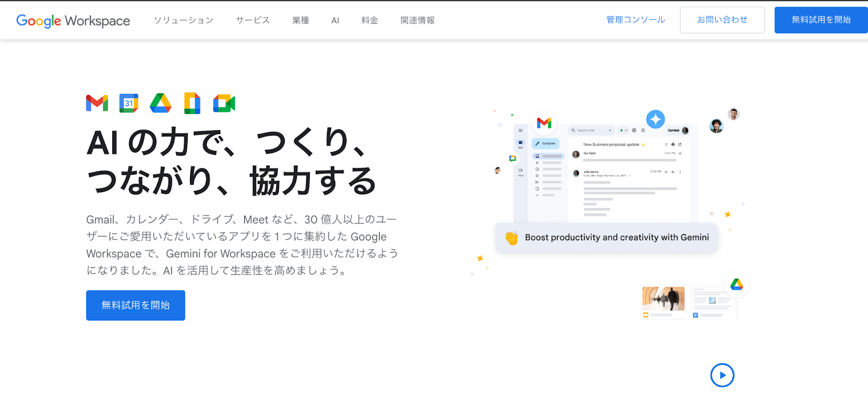Click the Gemini sparkle badge in the illustration
The image size is (868, 406).
(x=655, y=119)
